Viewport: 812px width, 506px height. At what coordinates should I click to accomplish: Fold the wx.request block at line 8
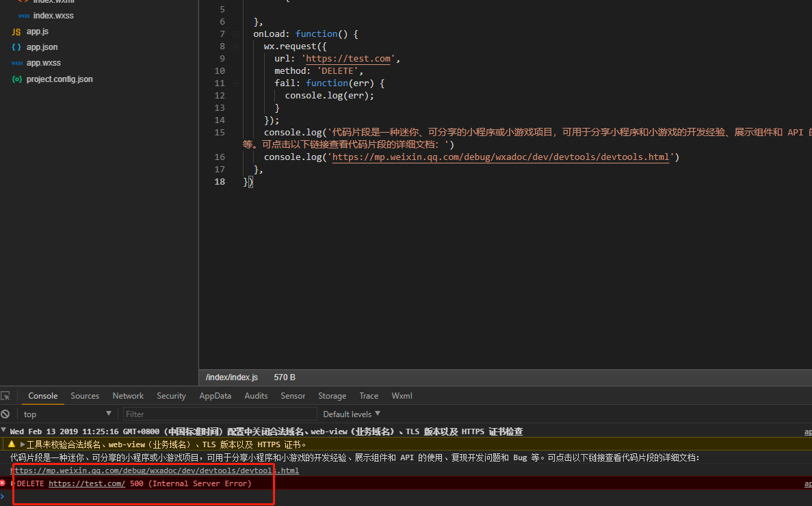(235, 46)
